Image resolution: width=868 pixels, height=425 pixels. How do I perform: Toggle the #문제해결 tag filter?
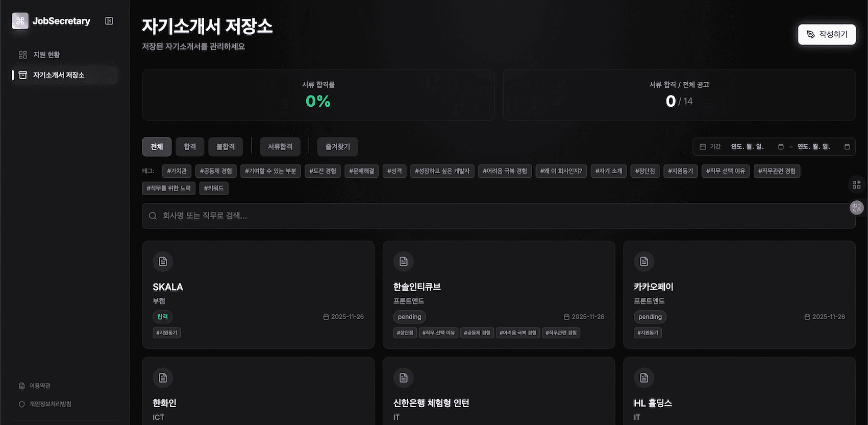pos(361,171)
